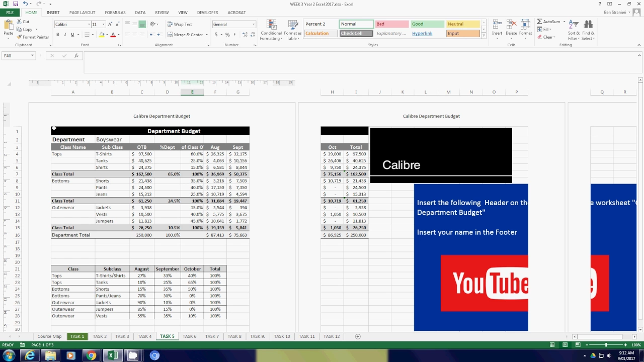Apply the Hyperlink cell style
Viewport: 644px width, 362px height.
coord(428,34)
